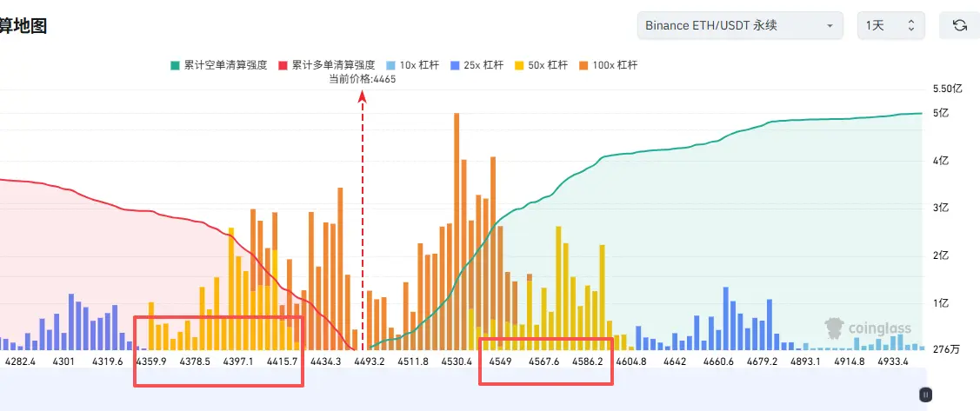Click x-axis label 4586.2
Screen dimensions: 980x411
point(588,361)
